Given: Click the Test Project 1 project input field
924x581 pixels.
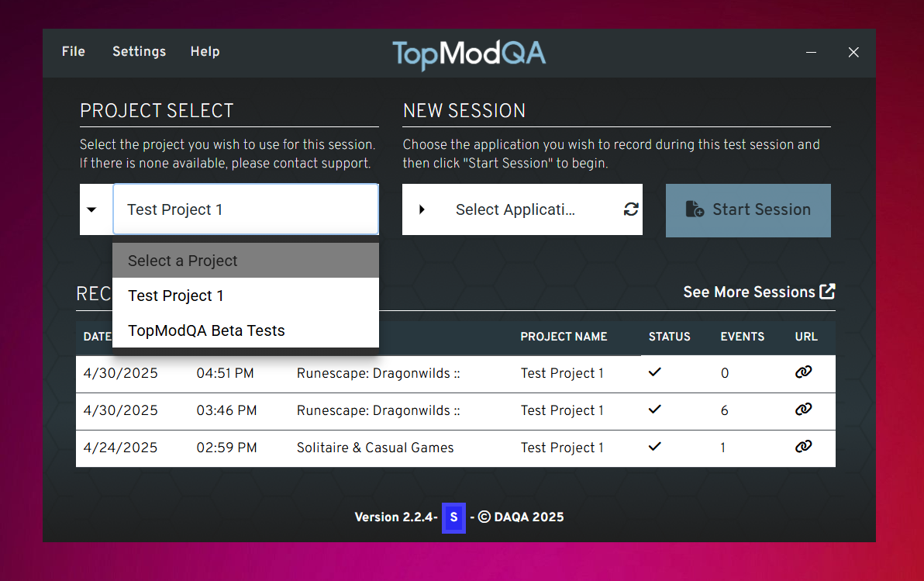Looking at the screenshot, I should [x=245, y=209].
